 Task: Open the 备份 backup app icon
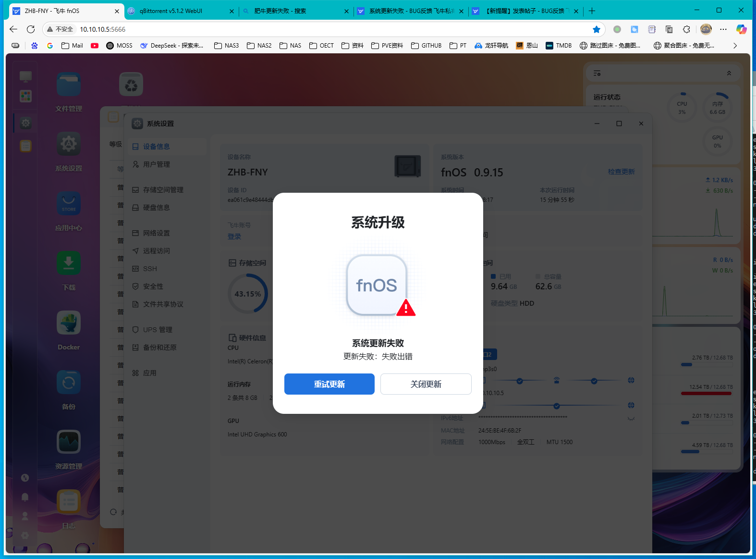pyautogui.click(x=69, y=383)
